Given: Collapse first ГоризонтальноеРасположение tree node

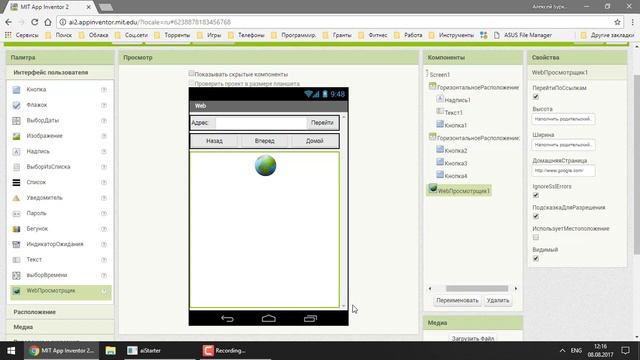Looking at the screenshot, I should coord(432,86).
